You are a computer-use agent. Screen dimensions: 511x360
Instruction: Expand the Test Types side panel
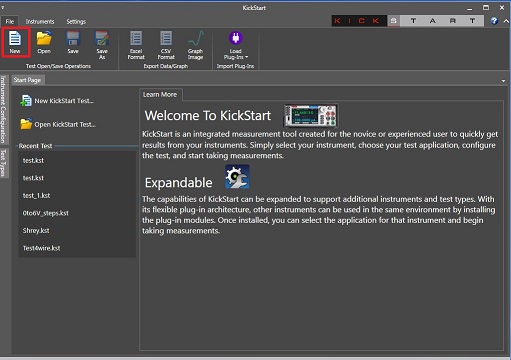(4, 163)
